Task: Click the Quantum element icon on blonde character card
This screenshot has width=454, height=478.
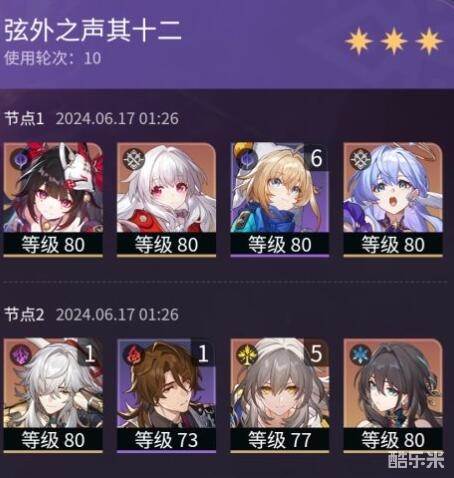Action: coord(245,158)
